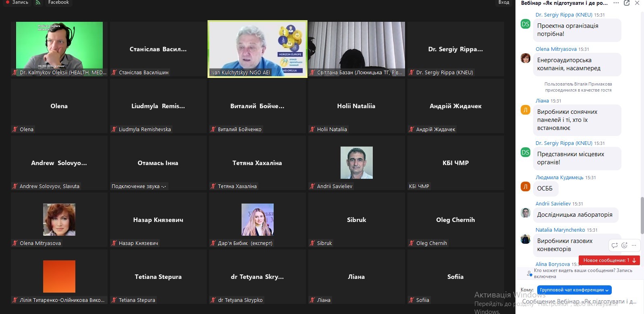Viewport: 644px width, 314px height.
Task: Pop out the chat panel window
Action: [x=627, y=3]
